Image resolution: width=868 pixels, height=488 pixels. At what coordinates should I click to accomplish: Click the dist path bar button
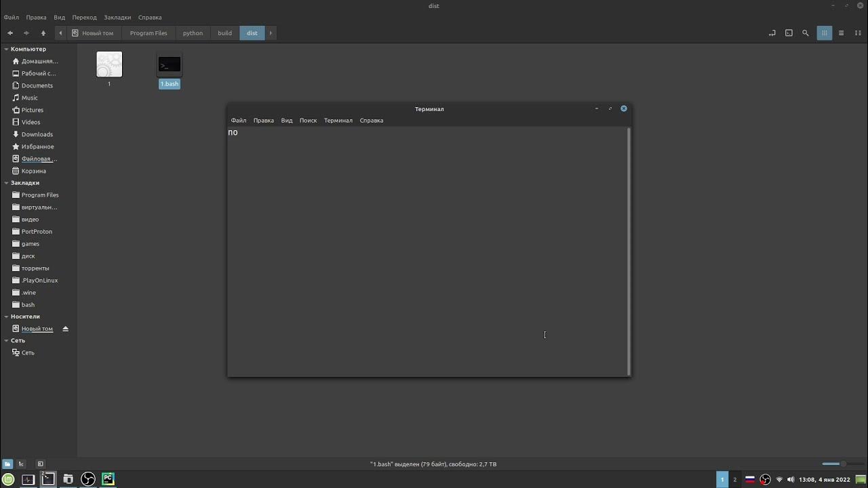[252, 33]
